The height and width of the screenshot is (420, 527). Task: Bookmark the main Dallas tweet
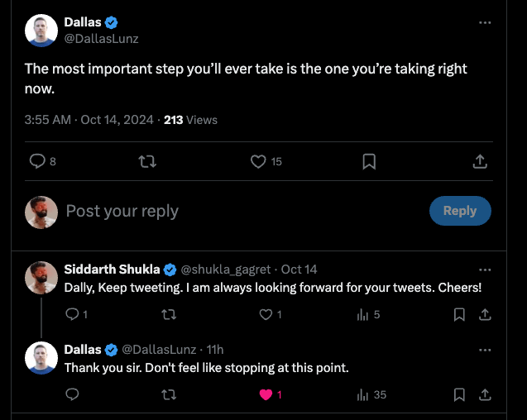(370, 161)
